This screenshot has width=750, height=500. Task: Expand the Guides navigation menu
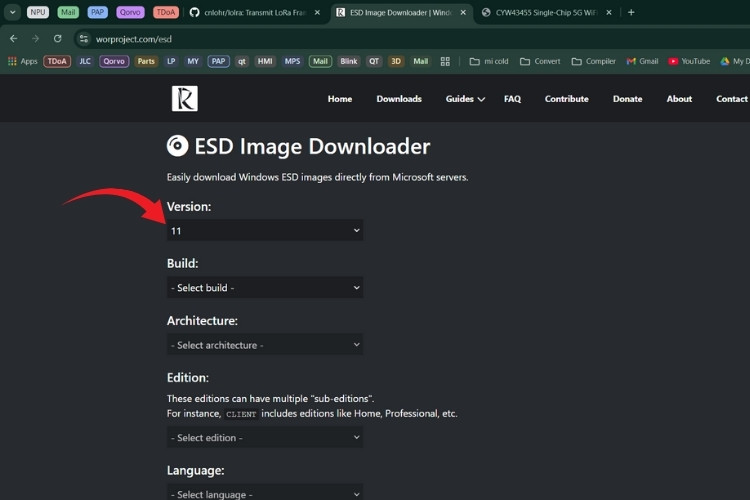465,99
